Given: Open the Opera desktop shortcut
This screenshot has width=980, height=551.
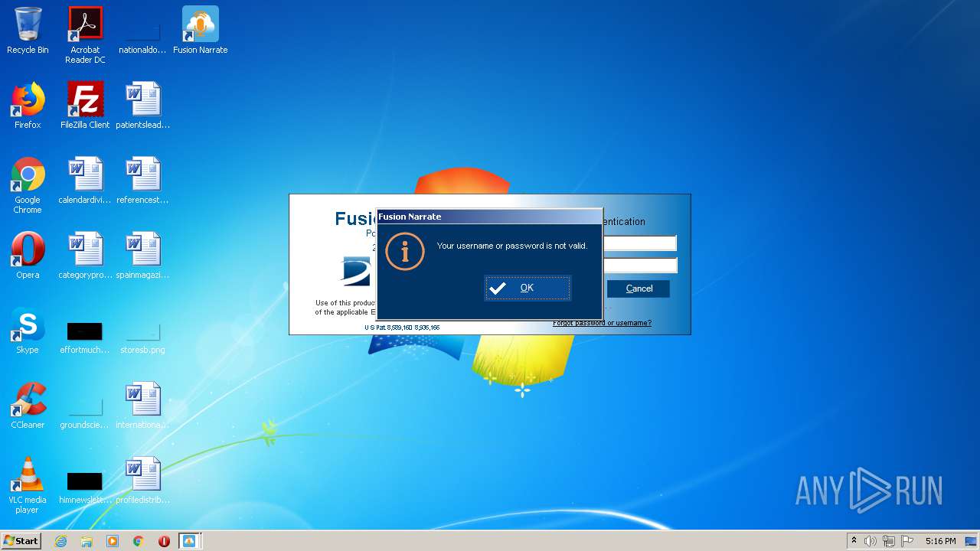Looking at the screenshot, I should pyautogui.click(x=28, y=256).
